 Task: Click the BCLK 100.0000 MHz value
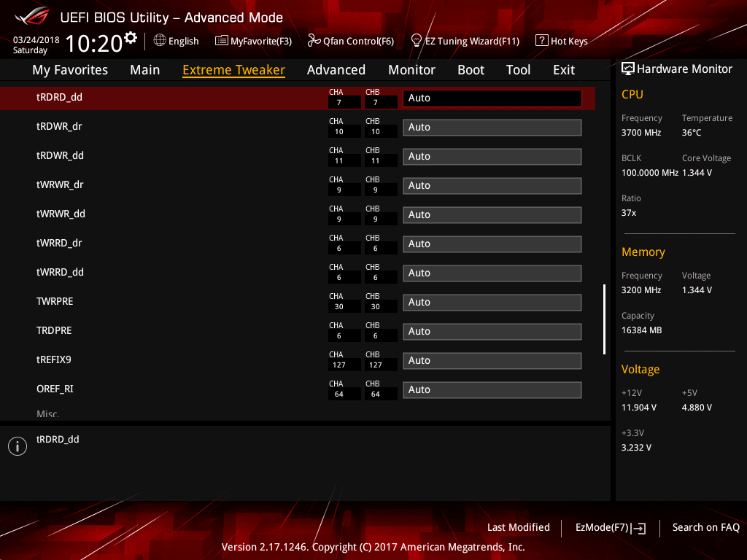point(650,173)
